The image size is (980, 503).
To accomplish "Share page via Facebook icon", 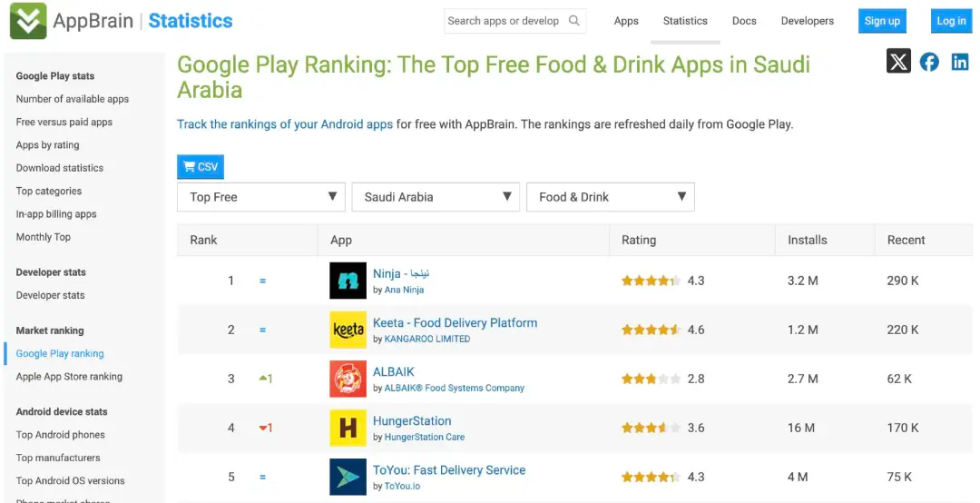I will pos(929,62).
